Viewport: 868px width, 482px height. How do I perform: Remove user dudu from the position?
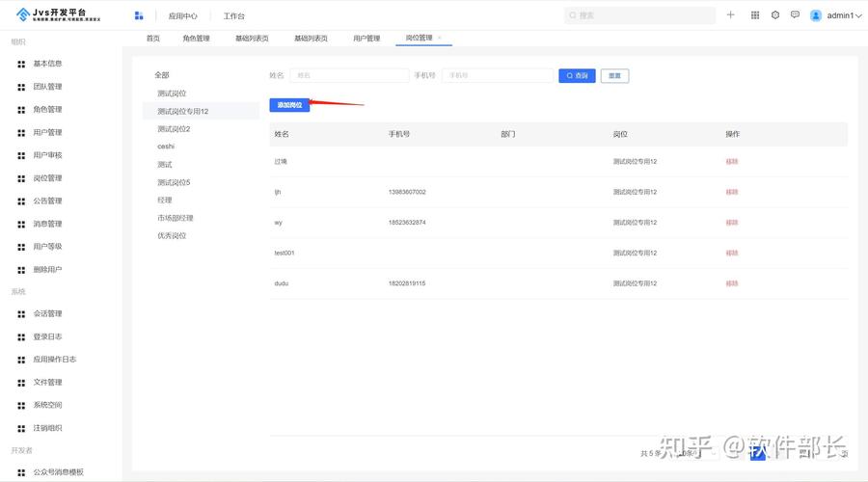732,283
